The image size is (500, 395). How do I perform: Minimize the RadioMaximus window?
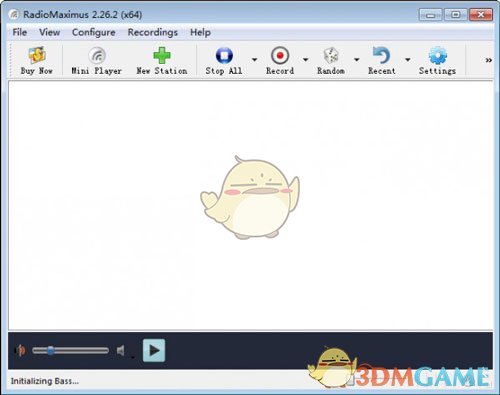[x=430, y=15]
